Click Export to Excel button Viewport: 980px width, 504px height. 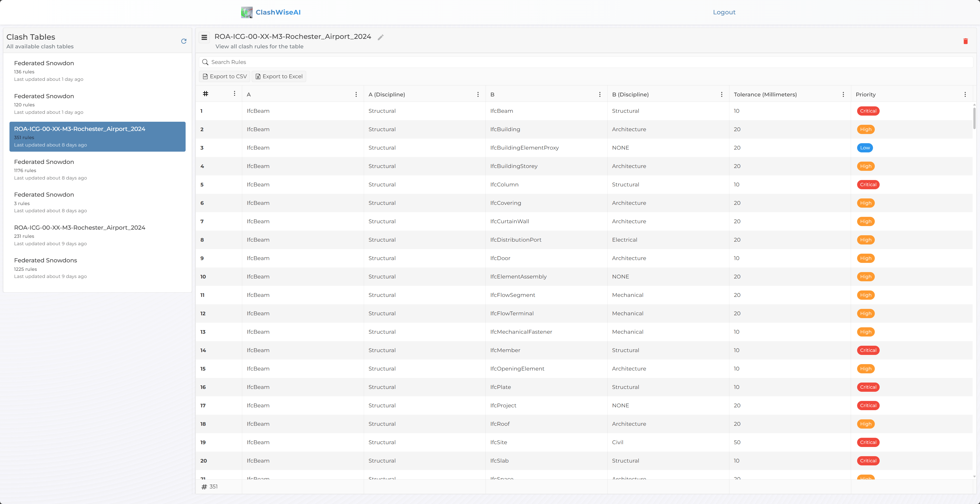pyautogui.click(x=279, y=76)
